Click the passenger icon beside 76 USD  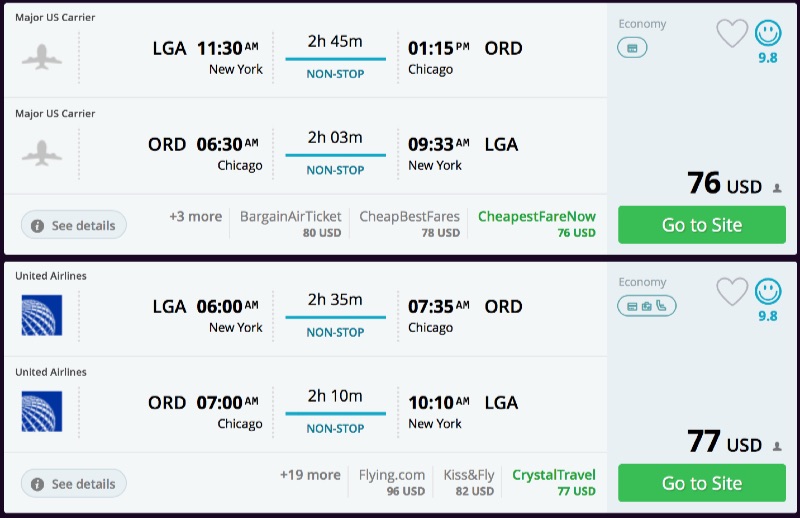pos(777,188)
